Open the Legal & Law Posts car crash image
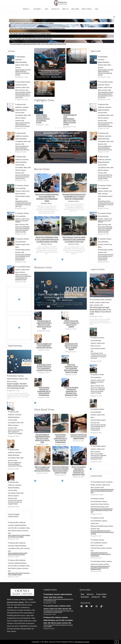 point(102,285)
